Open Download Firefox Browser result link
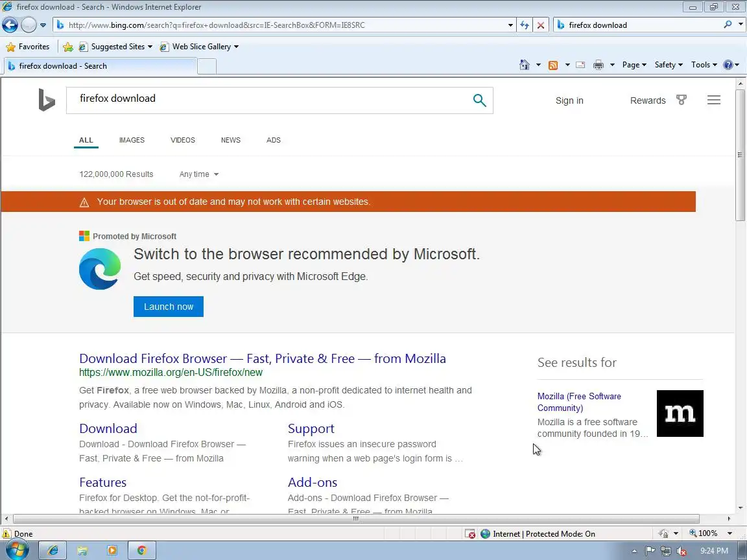 [263, 358]
